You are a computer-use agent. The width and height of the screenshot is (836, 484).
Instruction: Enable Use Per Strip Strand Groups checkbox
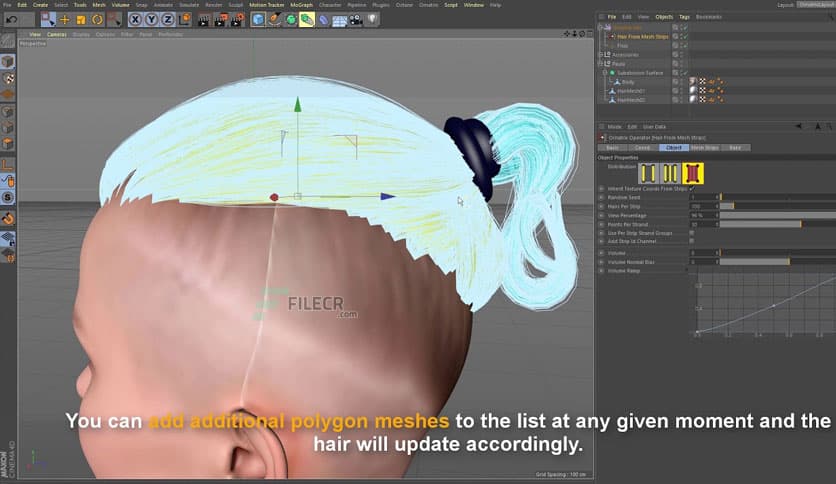[692, 233]
